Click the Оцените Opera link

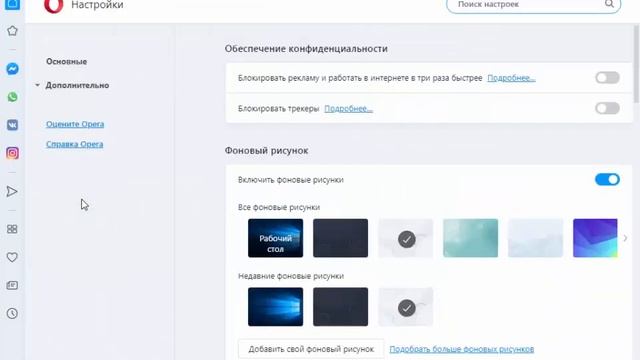(75, 124)
